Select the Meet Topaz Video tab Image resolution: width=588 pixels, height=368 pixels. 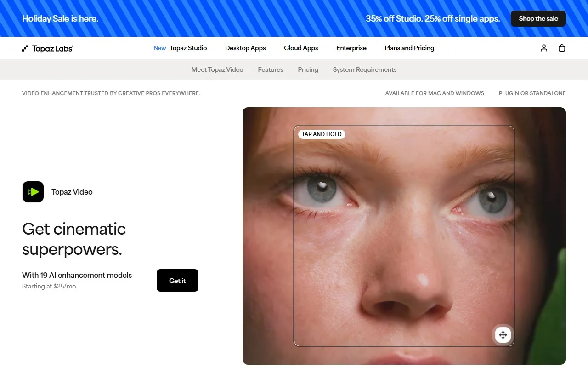(217, 69)
